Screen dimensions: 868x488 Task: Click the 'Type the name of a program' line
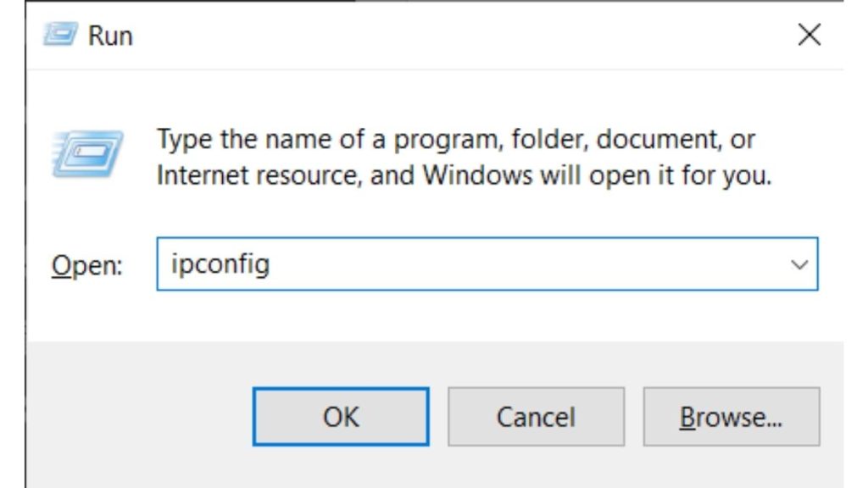tap(455, 139)
